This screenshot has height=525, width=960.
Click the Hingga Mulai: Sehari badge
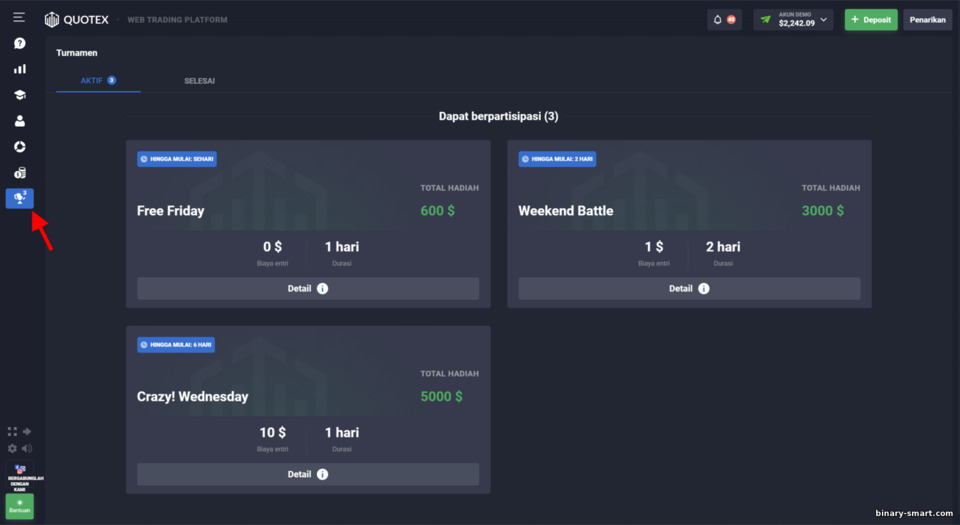177,159
